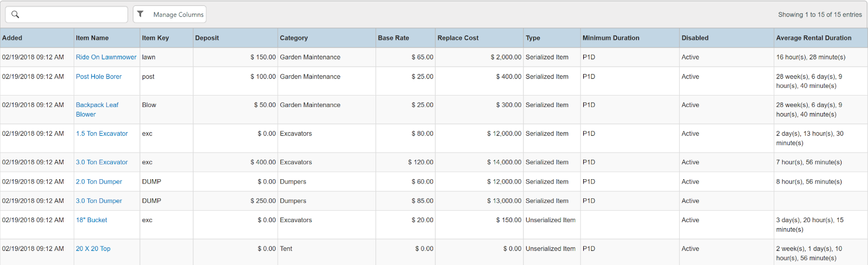This screenshot has width=868, height=265.
Task: Click the magnifier search icon
Action: [15, 15]
